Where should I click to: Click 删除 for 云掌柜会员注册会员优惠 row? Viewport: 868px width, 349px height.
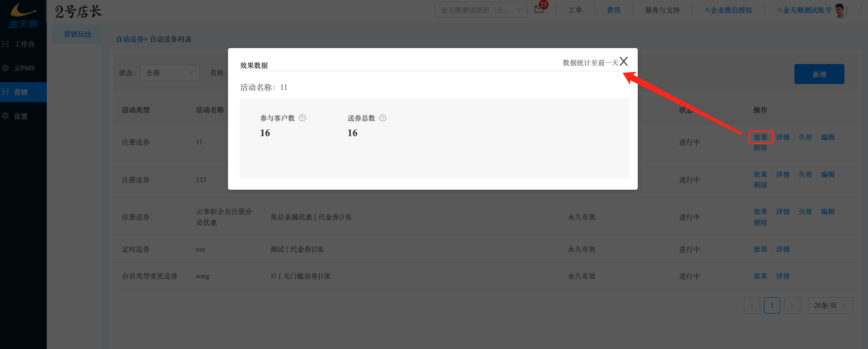click(760, 223)
